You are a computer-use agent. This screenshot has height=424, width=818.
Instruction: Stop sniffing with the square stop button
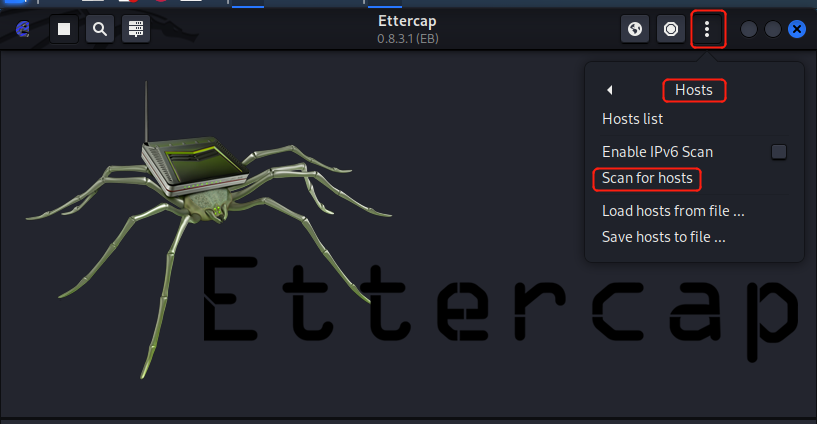pos(64,29)
